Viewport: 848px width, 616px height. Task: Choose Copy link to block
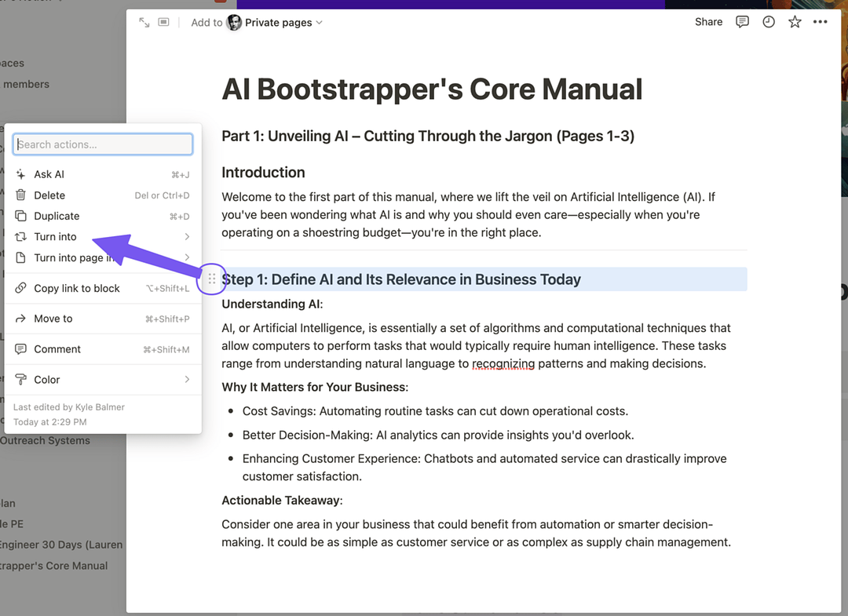tap(76, 288)
